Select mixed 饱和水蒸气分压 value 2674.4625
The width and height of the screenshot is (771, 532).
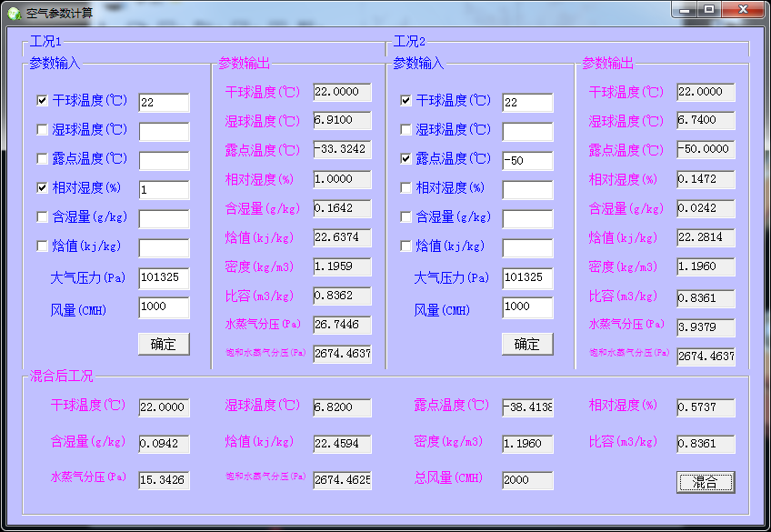click(342, 480)
